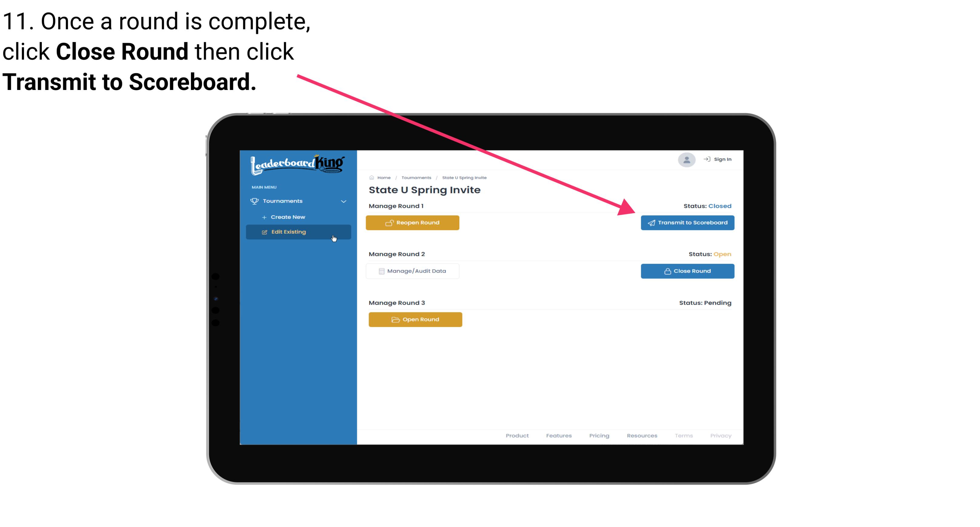Click the Pricing footer link
980x527 pixels.
click(x=600, y=436)
